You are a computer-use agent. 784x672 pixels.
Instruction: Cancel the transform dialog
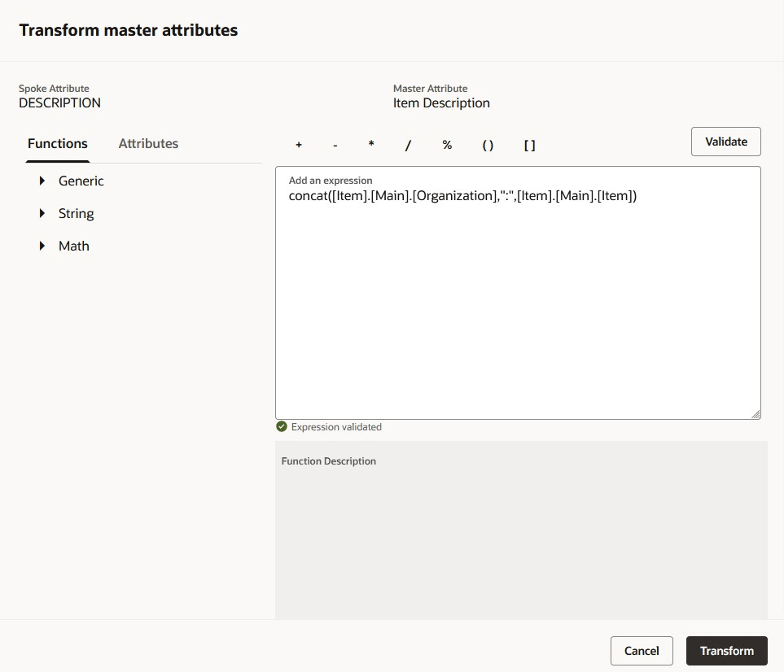click(642, 651)
